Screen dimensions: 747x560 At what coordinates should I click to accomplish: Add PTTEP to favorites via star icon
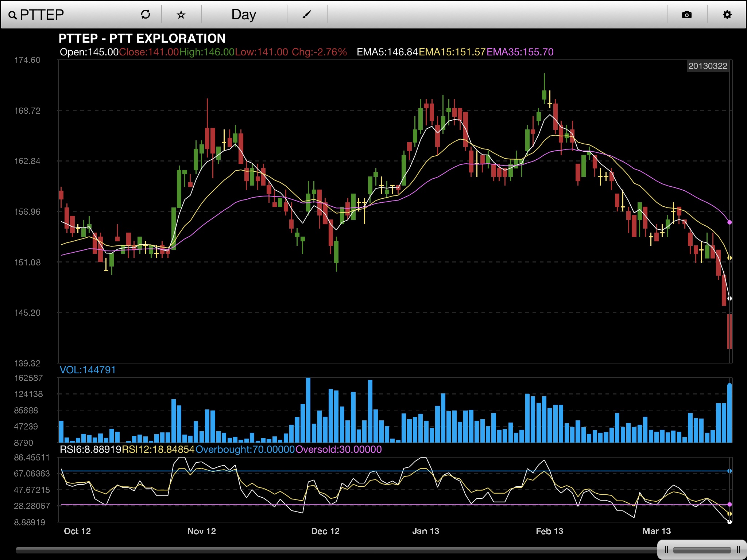coord(181,15)
